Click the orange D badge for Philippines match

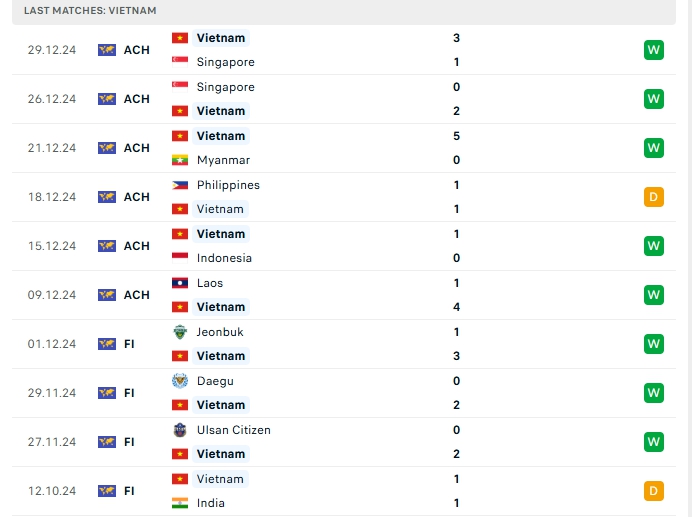[654, 197]
